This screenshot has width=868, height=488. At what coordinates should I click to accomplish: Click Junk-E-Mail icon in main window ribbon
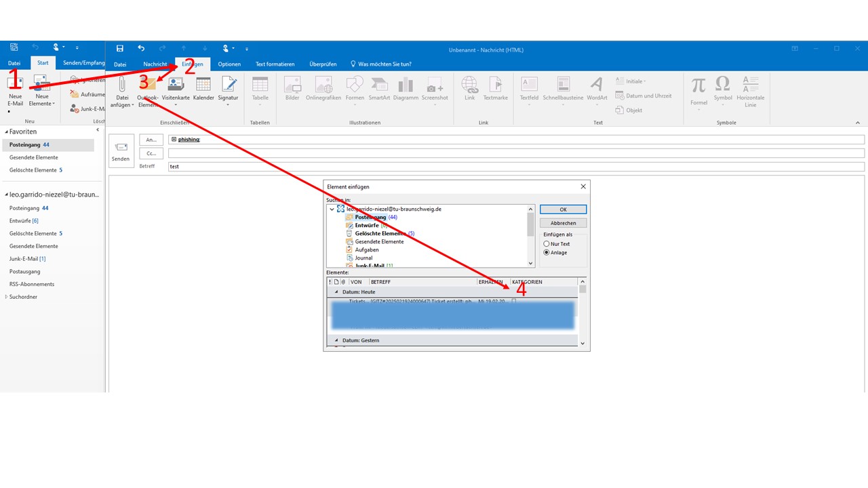tap(75, 108)
